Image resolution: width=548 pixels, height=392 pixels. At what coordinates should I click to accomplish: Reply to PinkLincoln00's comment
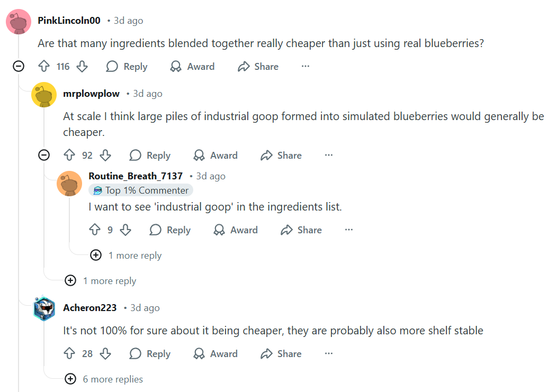[127, 67]
